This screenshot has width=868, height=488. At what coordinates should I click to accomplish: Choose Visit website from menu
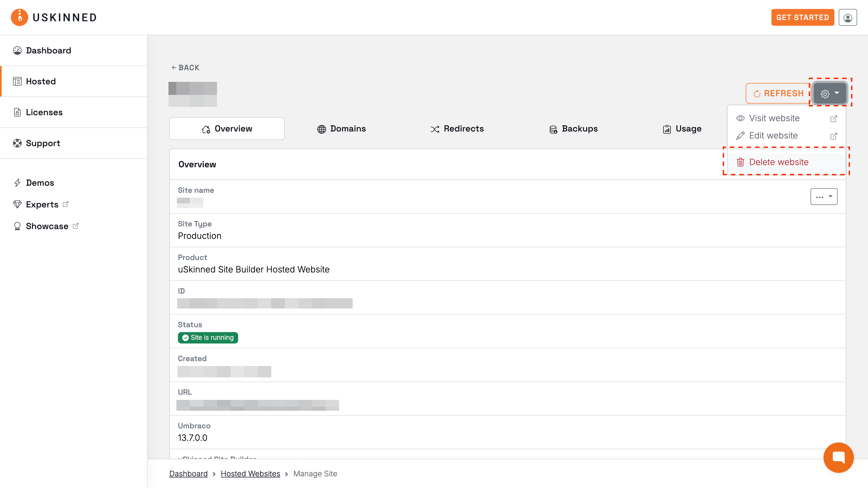[x=774, y=118]
